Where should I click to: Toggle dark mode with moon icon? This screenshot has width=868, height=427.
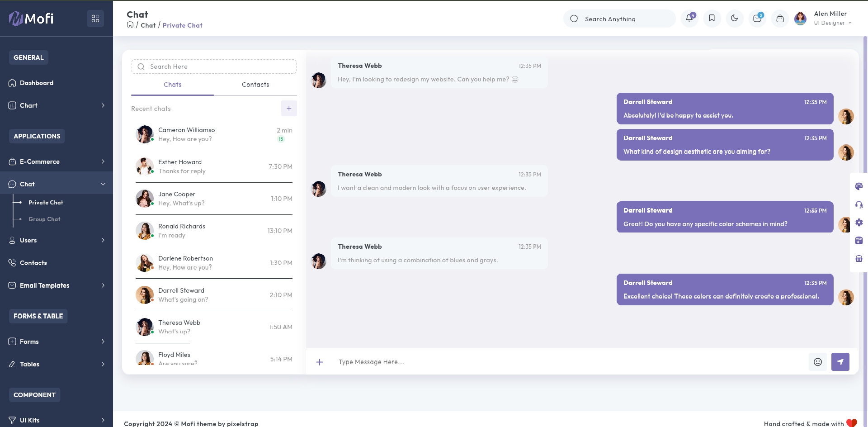pos(734,19)
